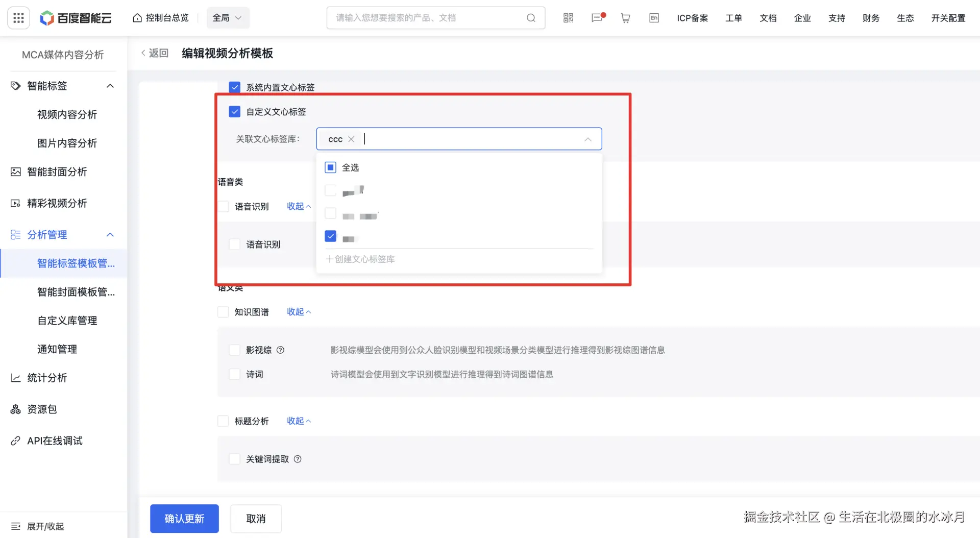Open 视频内容分析 in sidebar

pos(67,114)
